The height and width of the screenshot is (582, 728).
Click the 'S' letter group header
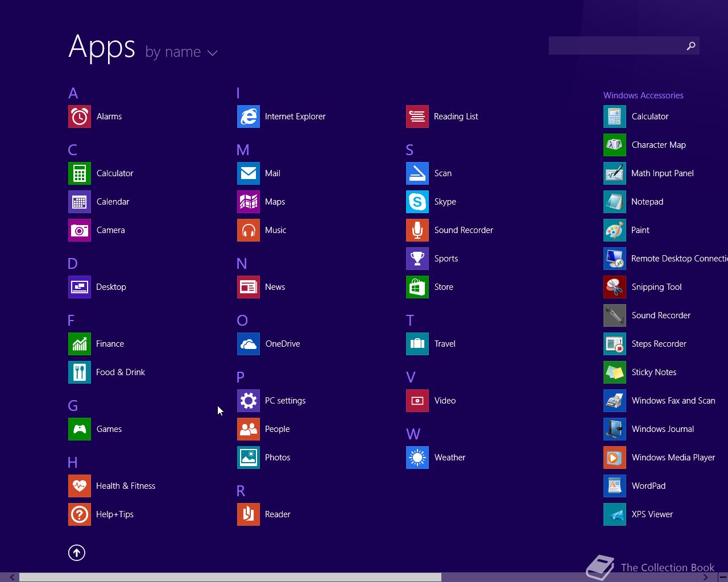(x=409, y=150)
